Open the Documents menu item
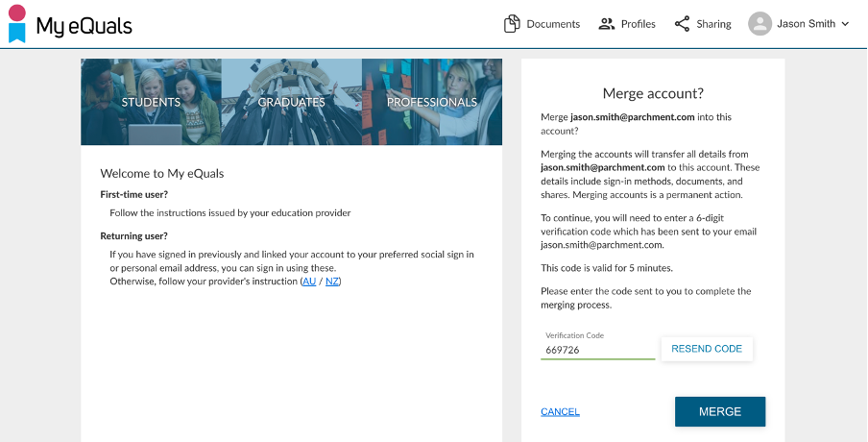 pos(542,24)
